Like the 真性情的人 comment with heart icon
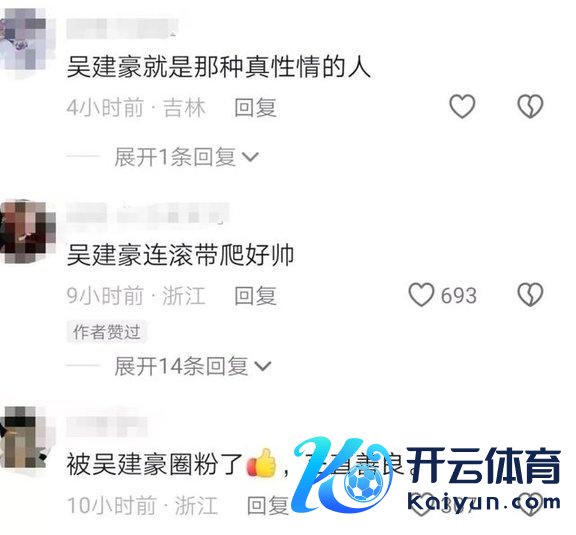Screen dimensions: 576x535 [x=462, y=107]
